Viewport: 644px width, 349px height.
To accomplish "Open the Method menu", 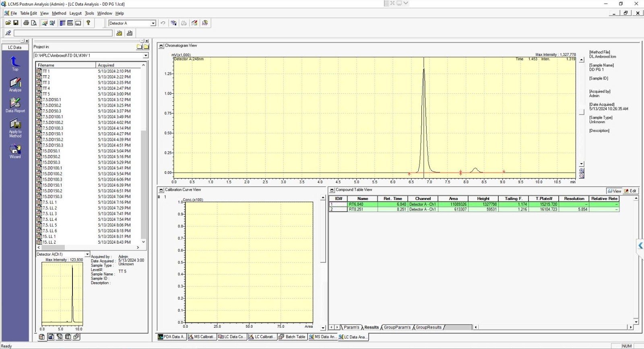I will click(x=59, y=13).
